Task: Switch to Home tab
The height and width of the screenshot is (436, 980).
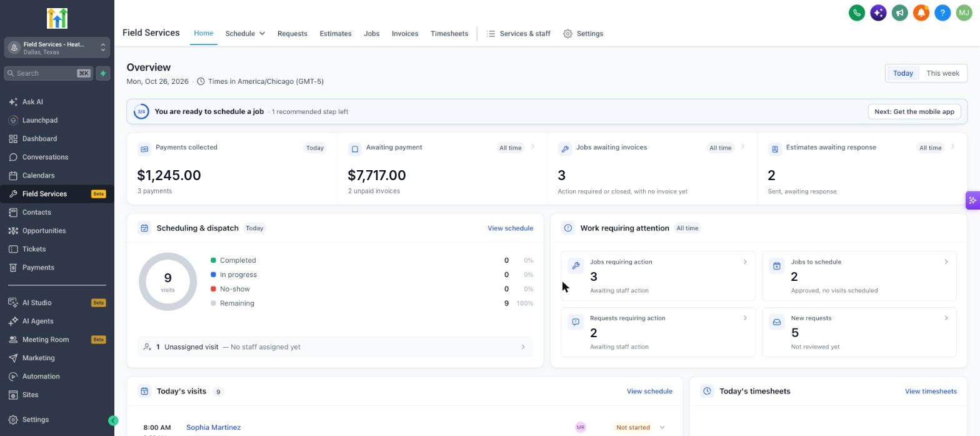Action: pyautogui.click(x=203, y=33)
